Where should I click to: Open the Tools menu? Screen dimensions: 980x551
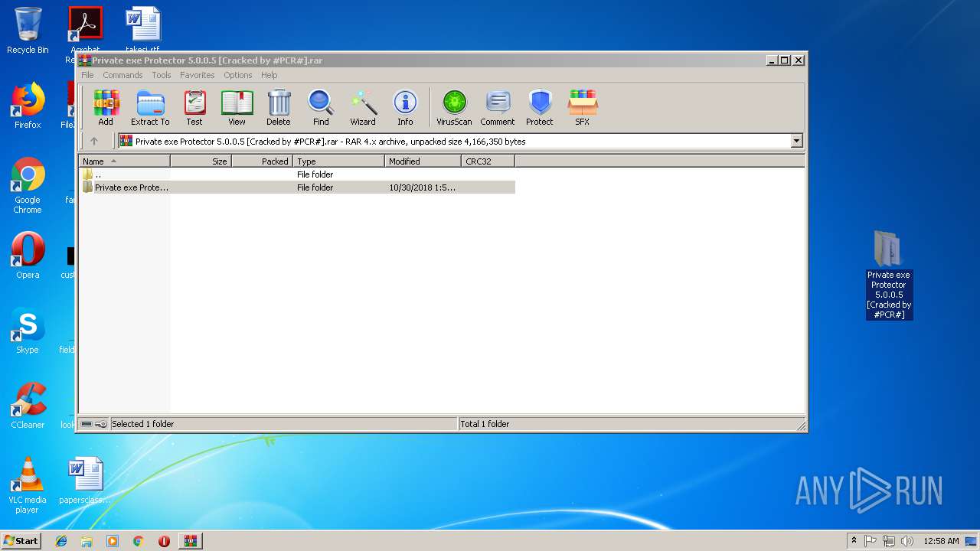[x=162, y=75]
